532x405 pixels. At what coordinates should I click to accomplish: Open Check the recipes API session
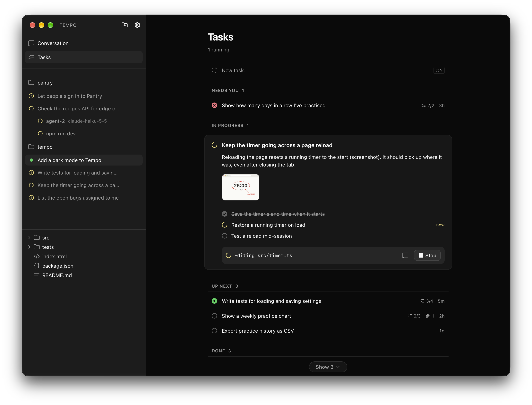pyautogui.click(x=84, y=108)
